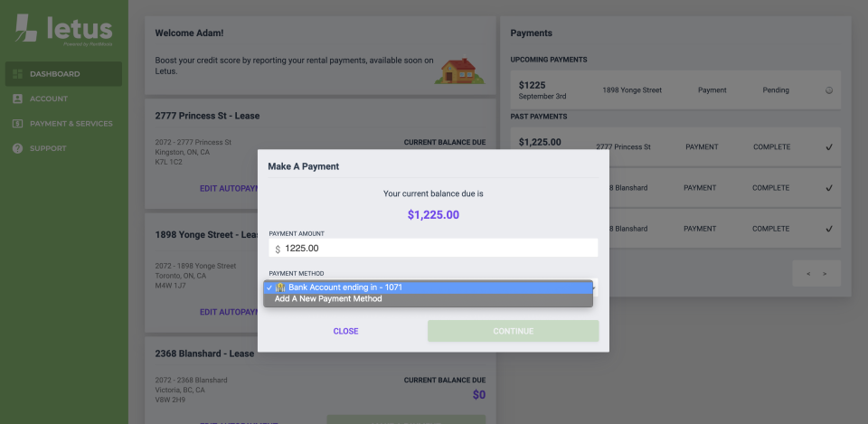Open Payment & Services in sidebar
Image resolution: width=868 pixels, height=424 pixels.
pos(71,124)
